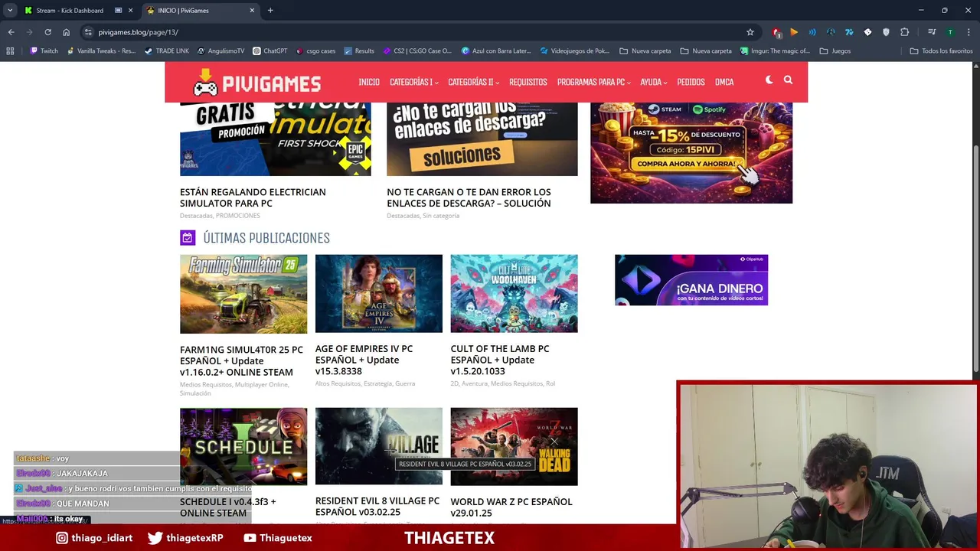Open the Azul con Barra Later bookmark
The height and width of the screenshot is (551, 980).
click(x=495, y=51)
